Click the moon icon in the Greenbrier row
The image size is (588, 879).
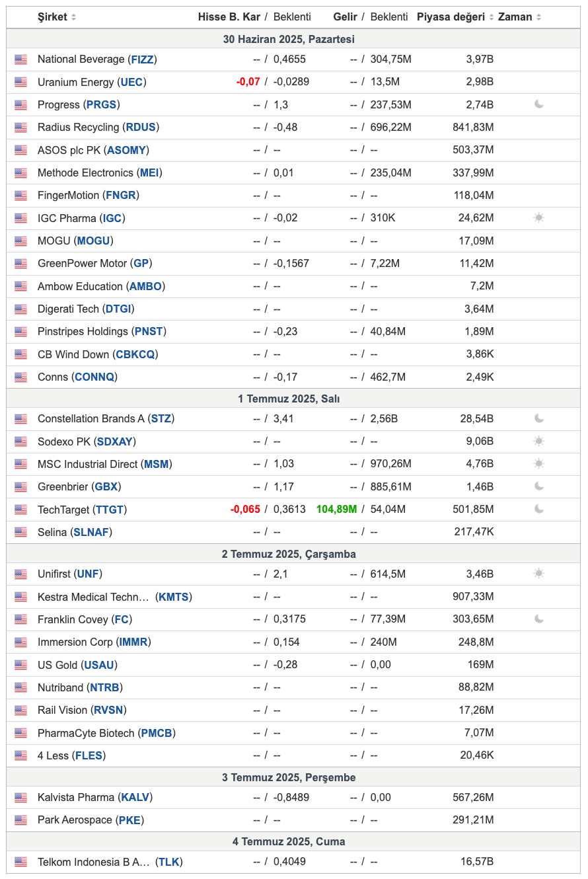[539, 486]
